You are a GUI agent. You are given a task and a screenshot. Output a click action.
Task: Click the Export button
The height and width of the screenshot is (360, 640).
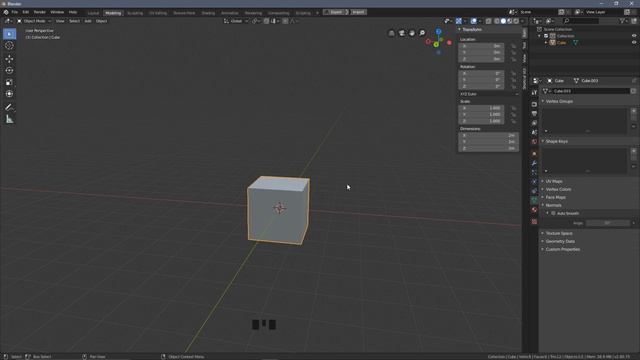click(x=336, y=12)
